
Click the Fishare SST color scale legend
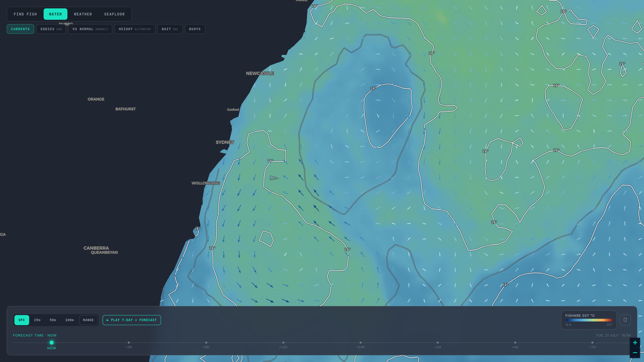pos(589,320)
